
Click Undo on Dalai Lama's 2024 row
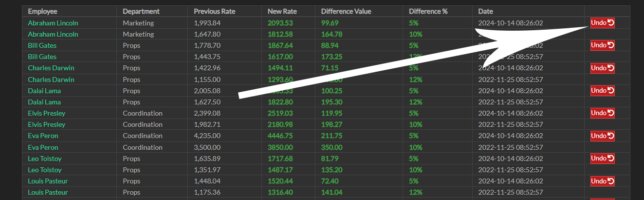(602, 91)
